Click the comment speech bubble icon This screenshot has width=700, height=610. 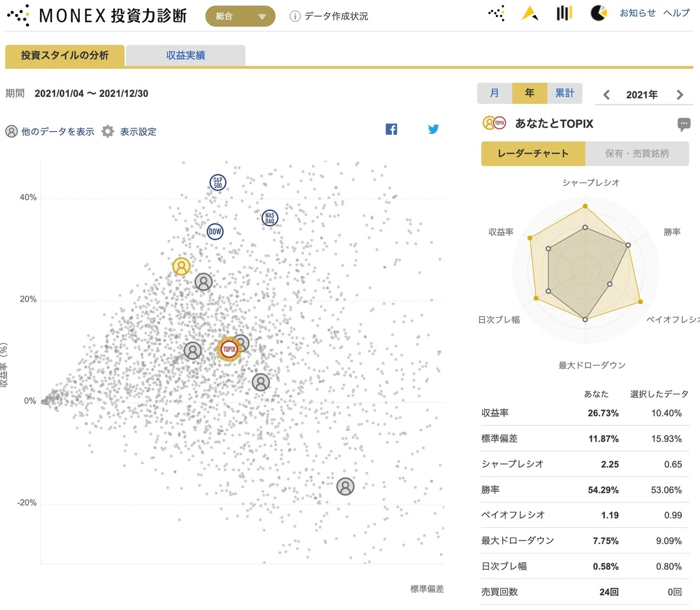[x=684, y=124]
